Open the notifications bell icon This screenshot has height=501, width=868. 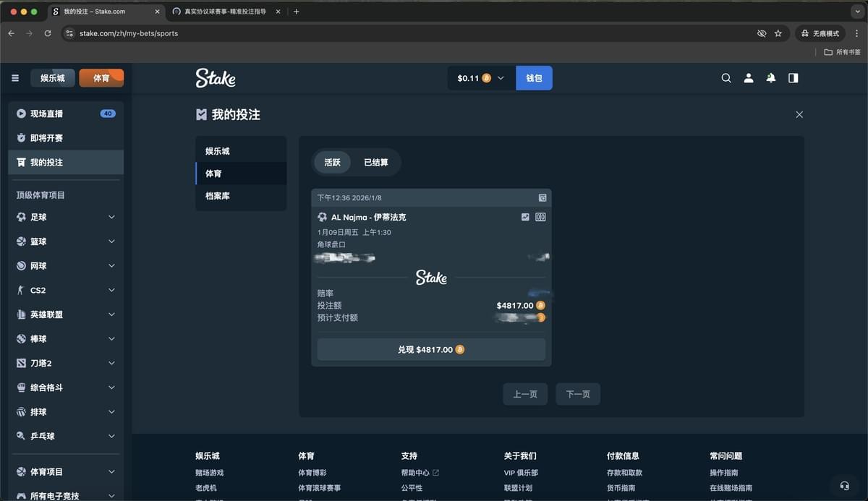[771, 78]
